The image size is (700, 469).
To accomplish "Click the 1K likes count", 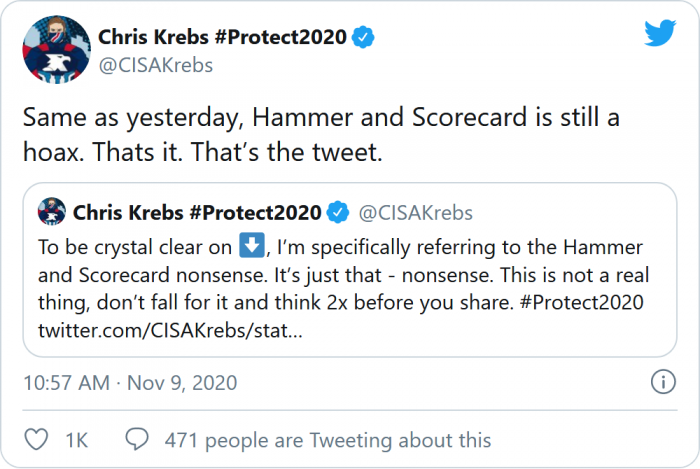I will point(78,440).
